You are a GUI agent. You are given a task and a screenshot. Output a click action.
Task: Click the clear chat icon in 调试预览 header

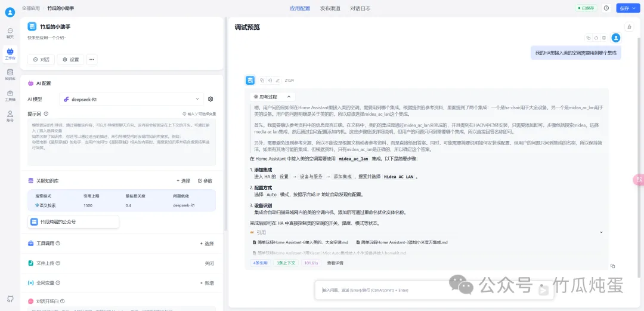click(x=629, y=27)
